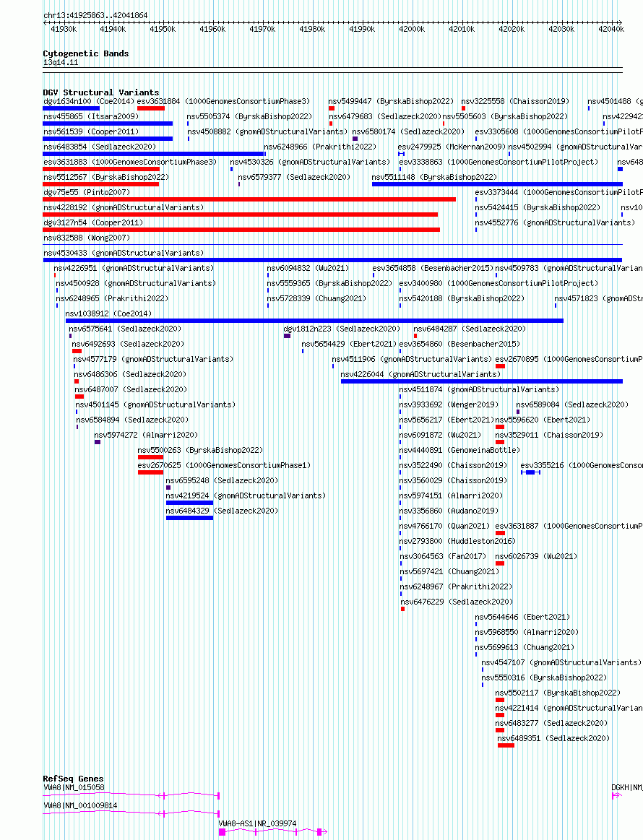This screenshot has width=643, height=840.
Task: Click the VWA8-AS1 first exon box
Action: 223,832
